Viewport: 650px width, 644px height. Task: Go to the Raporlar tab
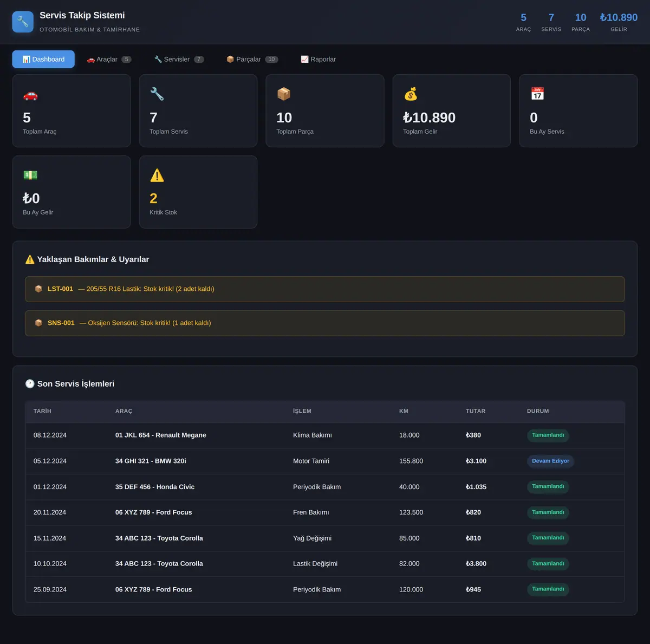[318, 59]
